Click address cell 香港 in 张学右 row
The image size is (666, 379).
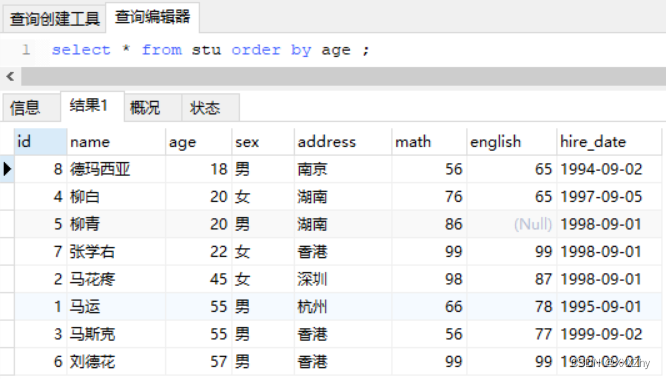[343, 252]
